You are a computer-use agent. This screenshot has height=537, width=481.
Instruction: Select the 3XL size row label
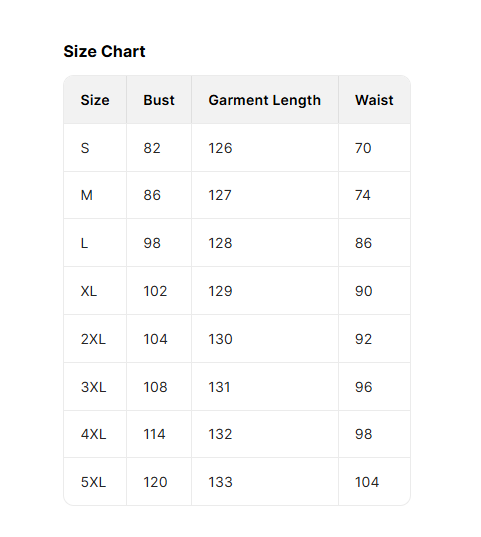pos(93,387)
